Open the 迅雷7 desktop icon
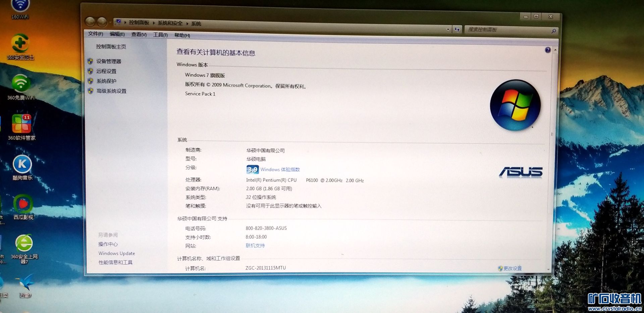Screen dimensions: 644x313 coord(25,283)
